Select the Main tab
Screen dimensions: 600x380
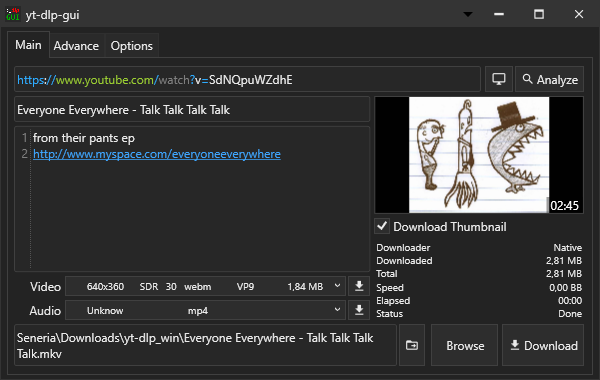pos(28,45)
